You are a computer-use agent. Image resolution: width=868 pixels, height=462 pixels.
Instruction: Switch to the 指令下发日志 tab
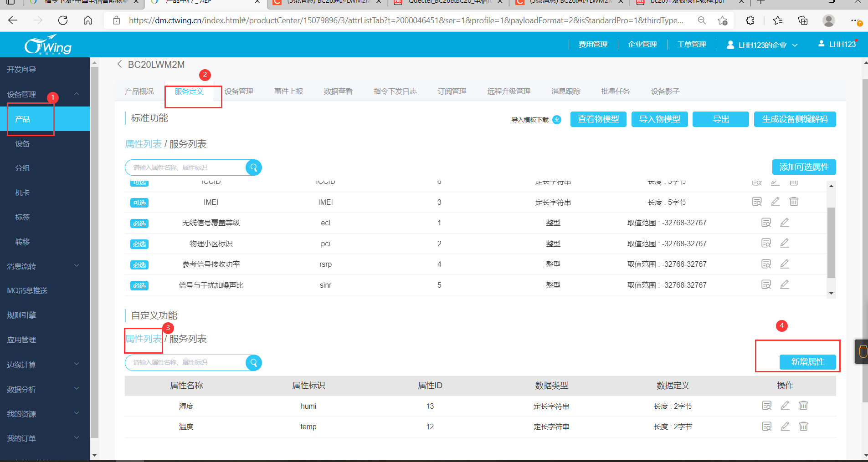pos(395,91)
